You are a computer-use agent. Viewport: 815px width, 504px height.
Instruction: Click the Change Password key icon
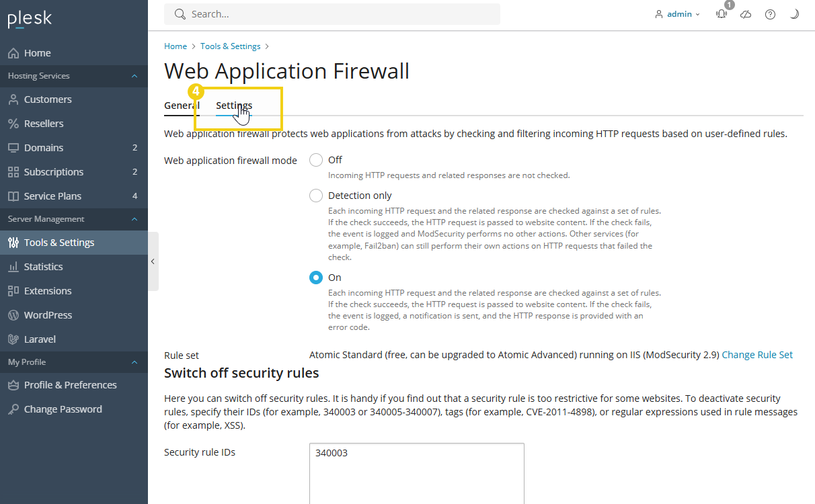point(13,409)
